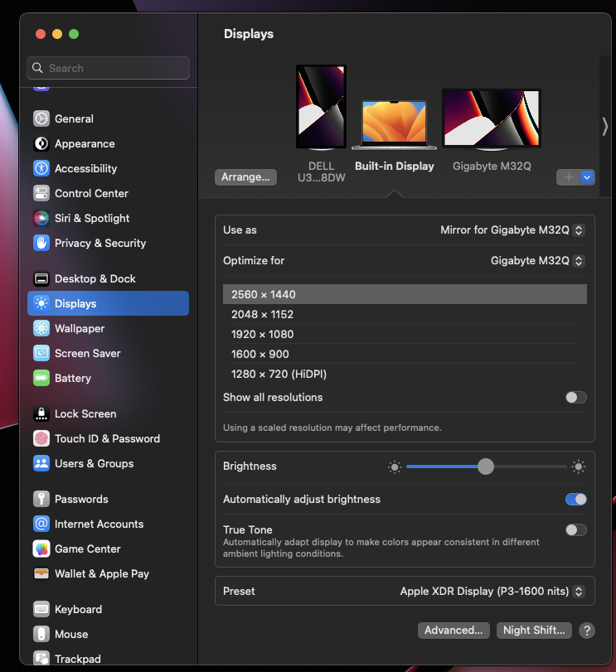
Task: Disable Automatically adjust brightness
Action: pos(575,500)
